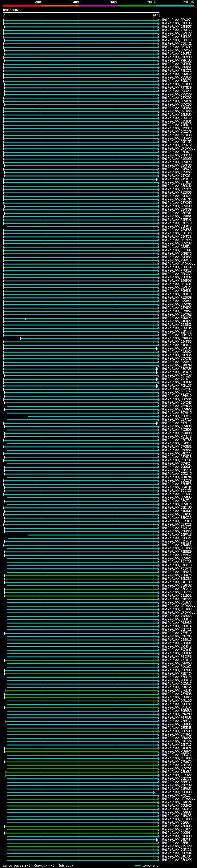Click the UniRef100_Q93YH6 hit label
This screenshot has width=197, height=868.
coord(177,389)
